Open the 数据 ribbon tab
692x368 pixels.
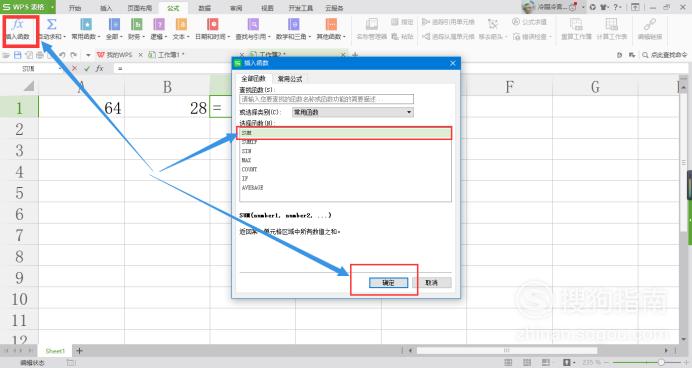[x=204, y=8]
